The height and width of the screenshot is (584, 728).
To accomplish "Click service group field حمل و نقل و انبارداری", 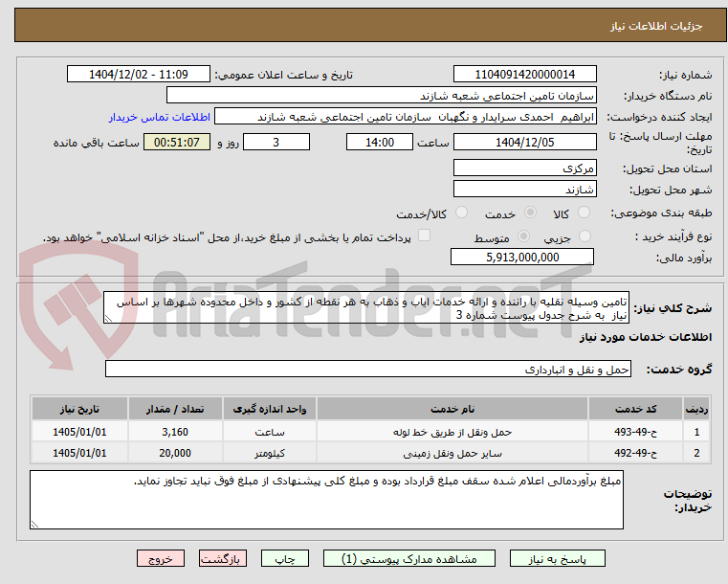I will click(367, 369).
